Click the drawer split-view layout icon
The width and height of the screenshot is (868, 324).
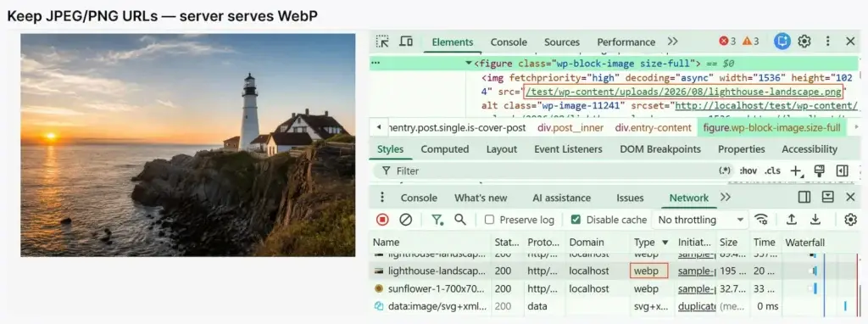pos(804,197)
